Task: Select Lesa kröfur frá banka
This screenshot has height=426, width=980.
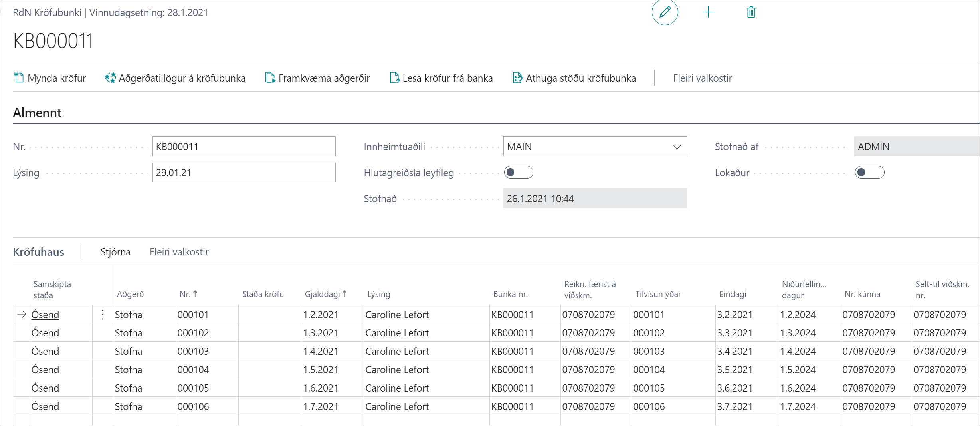Action: coord(441,78)
